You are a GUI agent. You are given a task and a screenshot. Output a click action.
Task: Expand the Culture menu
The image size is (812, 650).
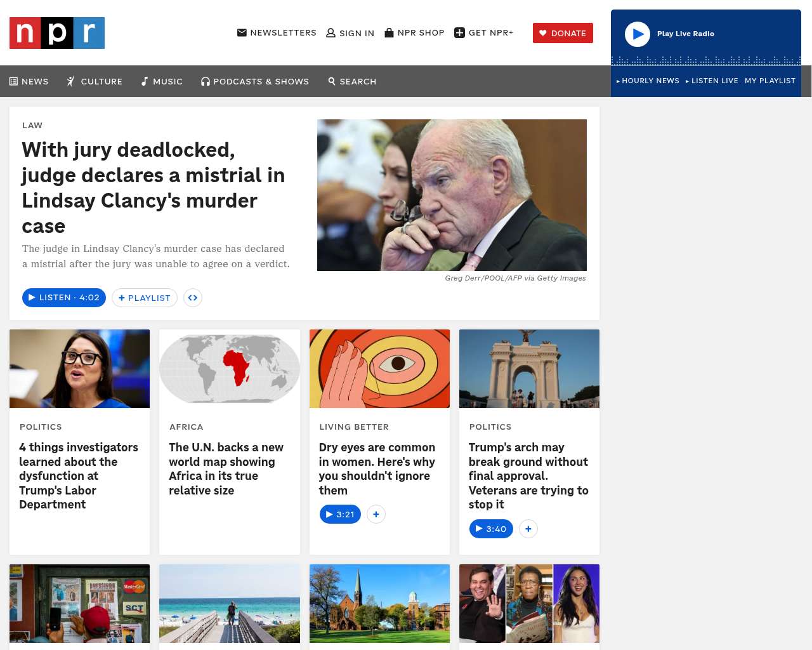click(95, 81)
